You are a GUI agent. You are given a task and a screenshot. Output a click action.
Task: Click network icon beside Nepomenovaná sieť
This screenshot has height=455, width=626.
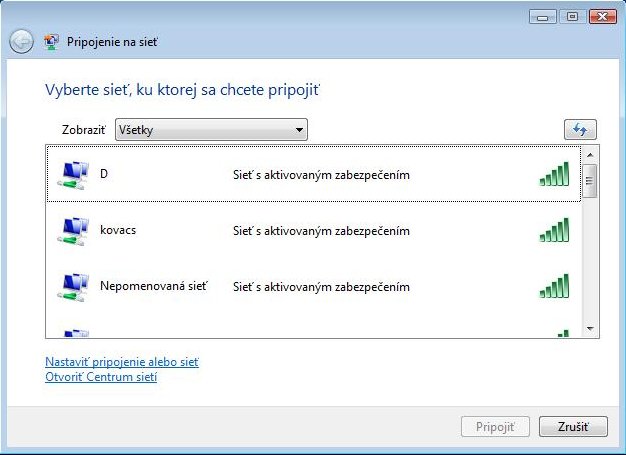(73, 287)
